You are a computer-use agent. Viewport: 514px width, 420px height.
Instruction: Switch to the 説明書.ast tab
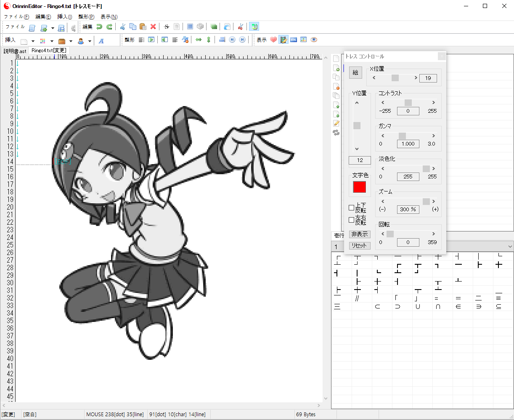[x=15, y=51]
